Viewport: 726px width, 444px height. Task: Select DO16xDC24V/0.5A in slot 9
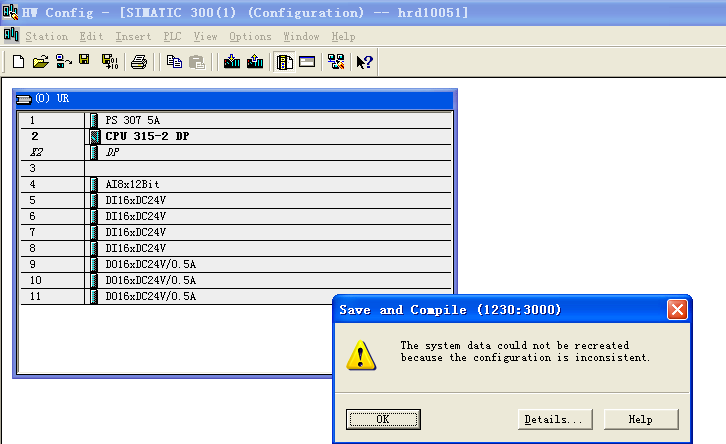click(236, 264)
